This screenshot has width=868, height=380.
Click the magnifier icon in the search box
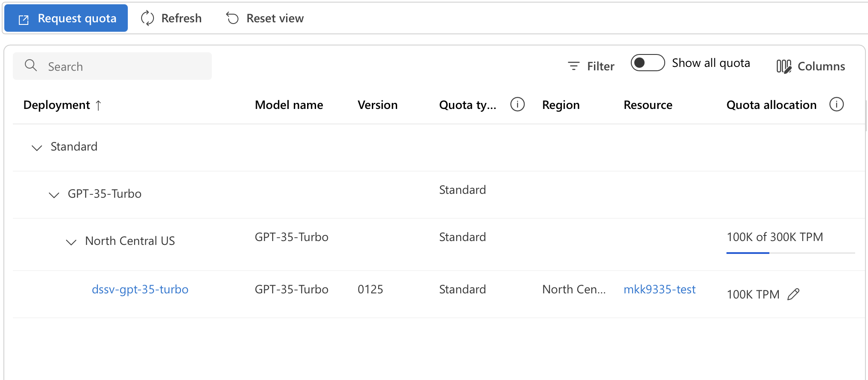(31, 66)
